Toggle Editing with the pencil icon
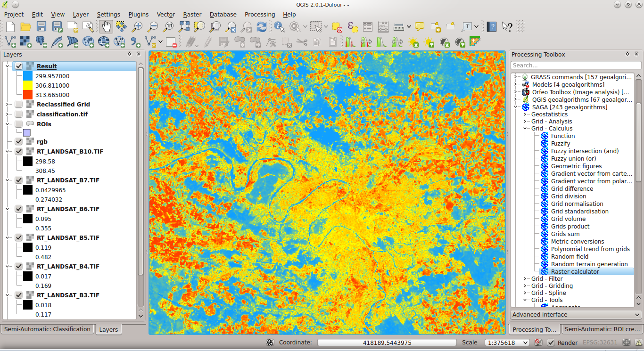 [208, 42]
